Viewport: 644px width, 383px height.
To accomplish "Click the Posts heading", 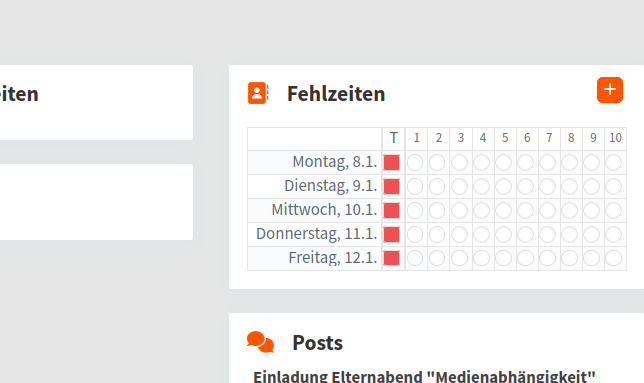I will [317, 342].
